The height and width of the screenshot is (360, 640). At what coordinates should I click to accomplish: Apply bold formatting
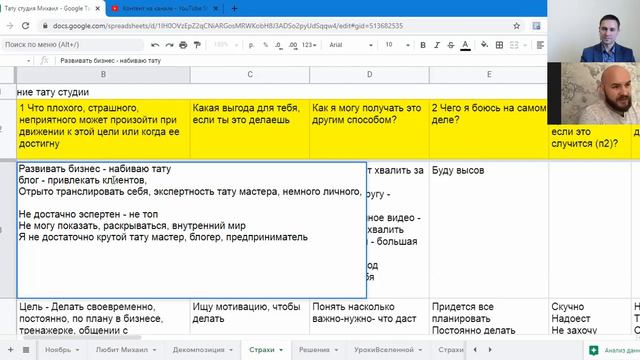pyautogui.click(x=423, y=45)
